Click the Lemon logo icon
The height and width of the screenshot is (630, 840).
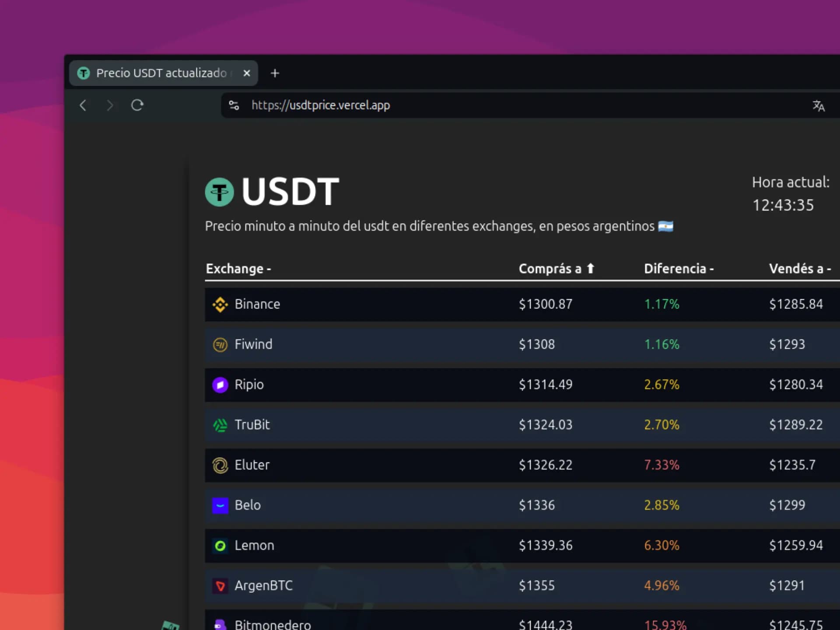220,546
